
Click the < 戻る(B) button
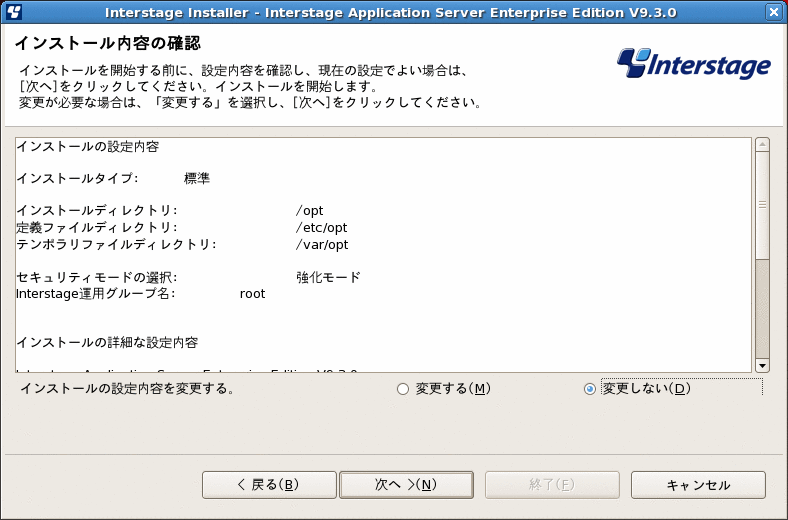(269, 485)
